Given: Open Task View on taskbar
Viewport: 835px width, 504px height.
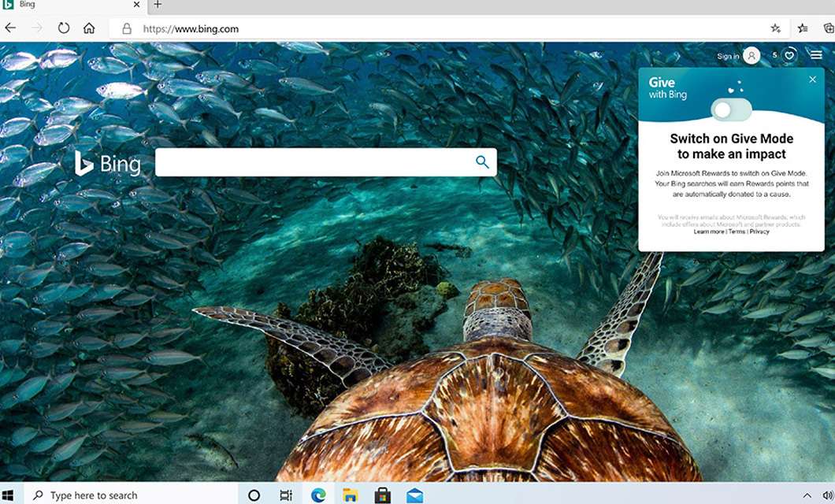Looking at the screenshot, I should point(286,495).
